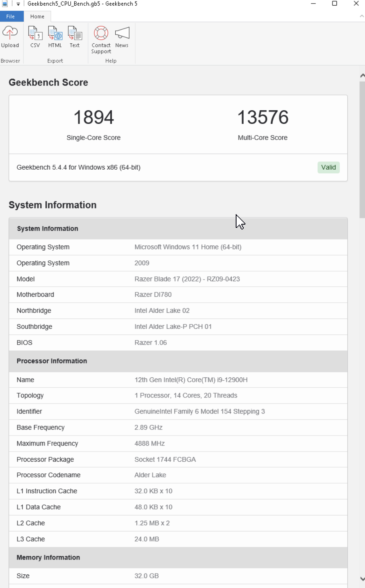Image resolution: width=365 pixels, height=588 pixels.
Task: Click the GenuineIntel Family 6 identifier
Action: pos(200,412)
